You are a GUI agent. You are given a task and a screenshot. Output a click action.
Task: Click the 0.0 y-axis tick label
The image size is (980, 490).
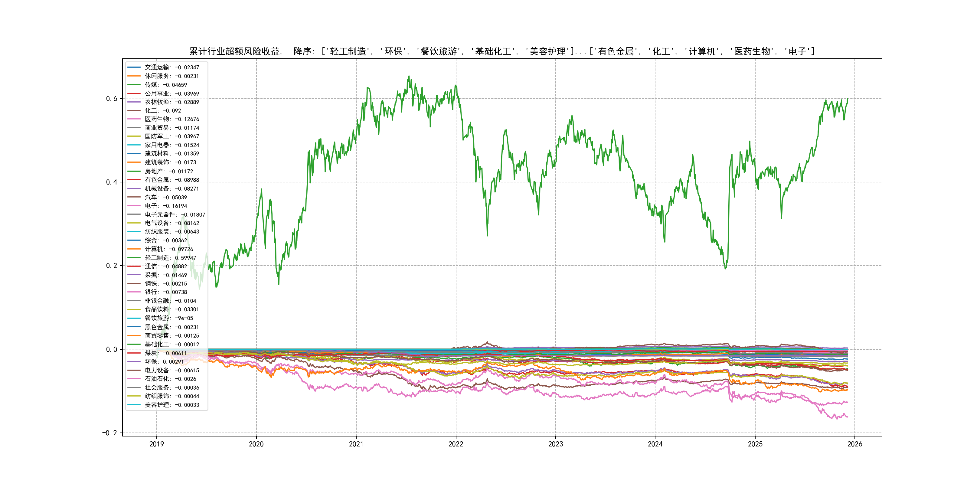pos(112,349)
